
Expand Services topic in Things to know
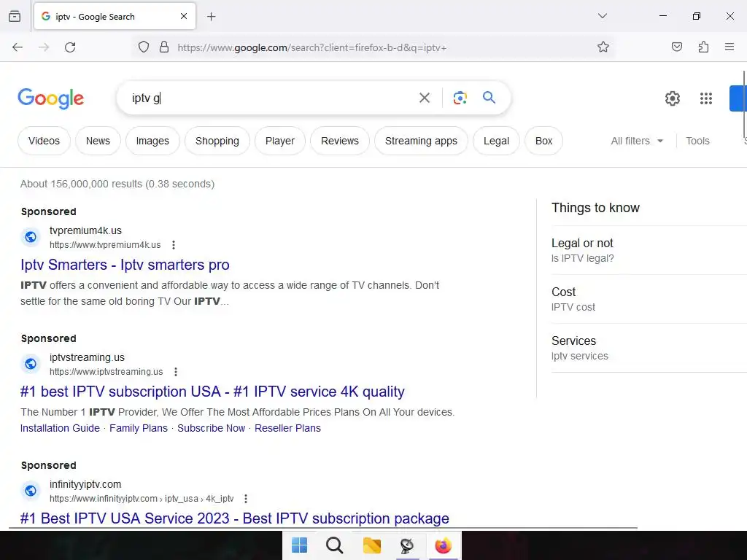click(649, 348)
